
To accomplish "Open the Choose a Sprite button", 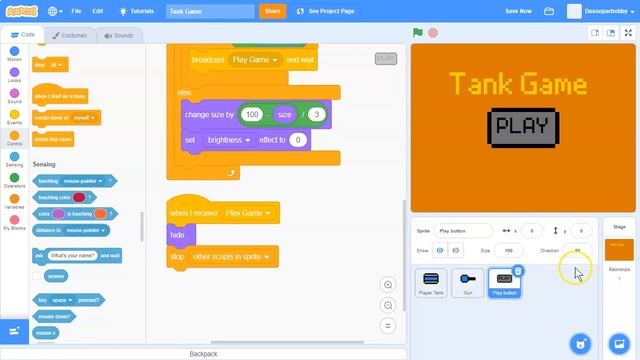I will click(x=580, y=344).
